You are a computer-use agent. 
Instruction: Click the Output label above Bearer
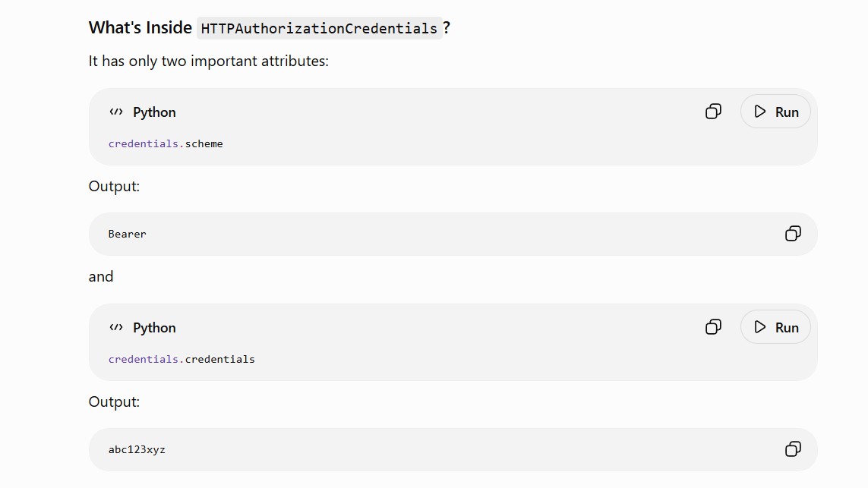pyautogui.click(x=114, y=187)
